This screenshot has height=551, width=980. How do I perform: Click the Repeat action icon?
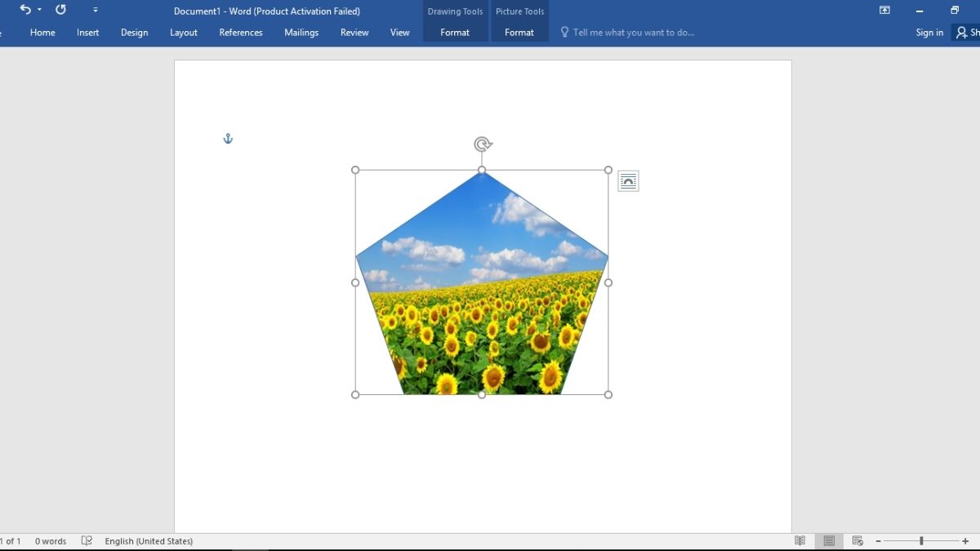[x=60, y=10]
